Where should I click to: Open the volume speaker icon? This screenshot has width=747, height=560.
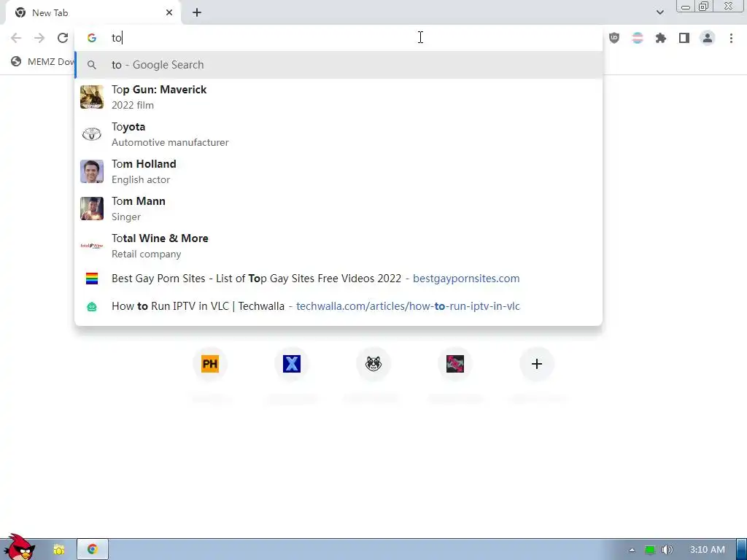[x=667, y=550]
